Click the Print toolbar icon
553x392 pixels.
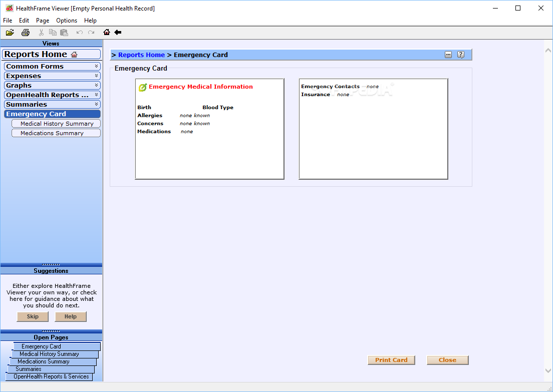pyautogui.click(x=26, y=33)
